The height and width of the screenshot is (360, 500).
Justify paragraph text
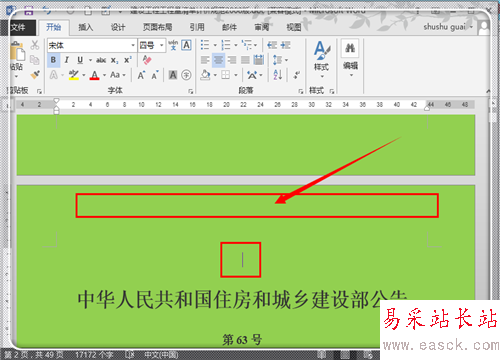[245, 60]
